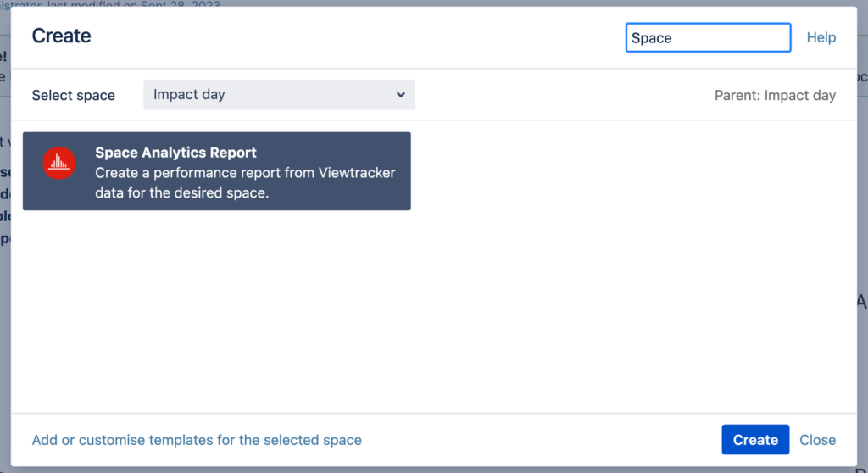Click the red Viewtracker bar chart icon
Screen dimensions: 868x473
[58, 163]
